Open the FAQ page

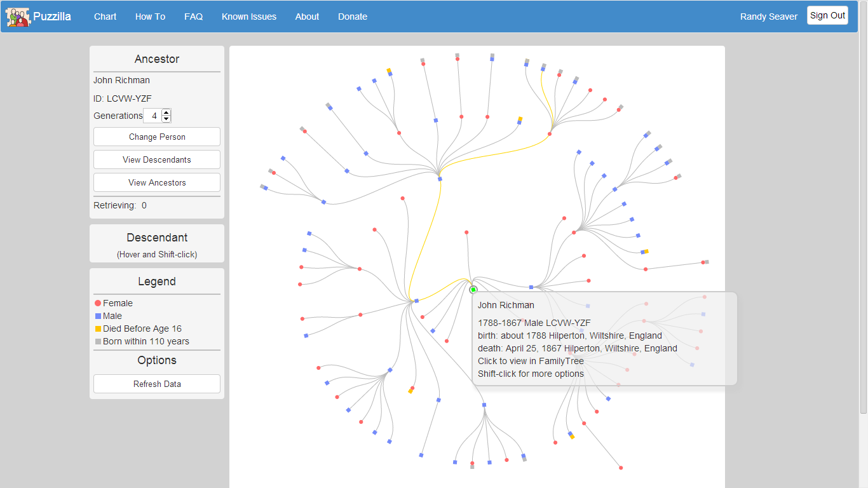point(193,17)
